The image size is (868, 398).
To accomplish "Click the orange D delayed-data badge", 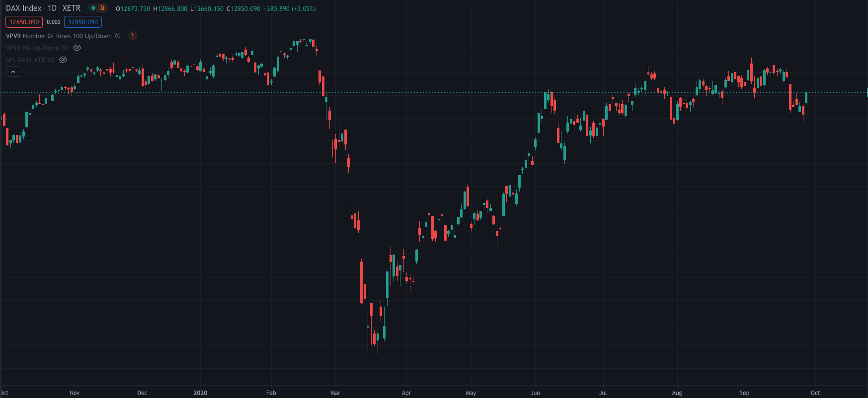I will pyautogui.click(x=102, y=8).
